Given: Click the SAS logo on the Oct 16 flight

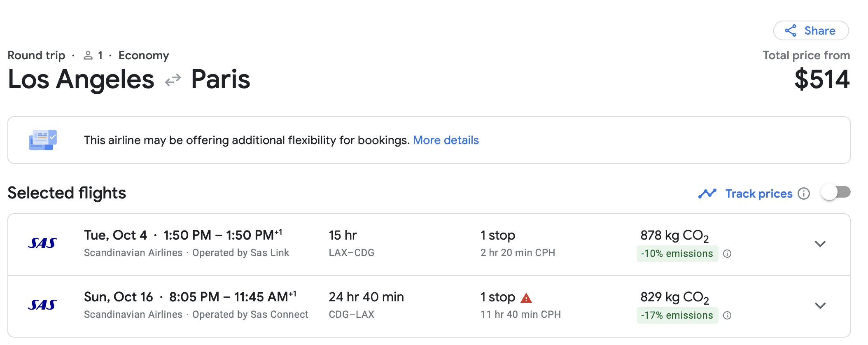Looking at the screenshot, I should tap(42, 305).
